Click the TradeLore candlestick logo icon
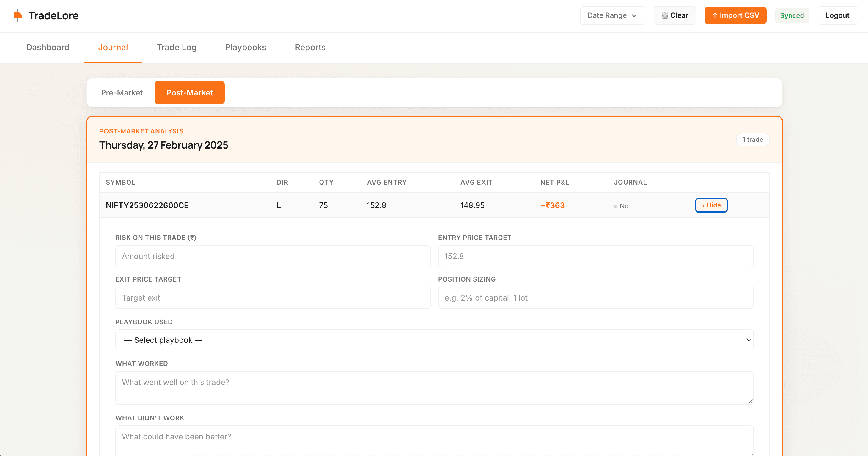 click(x=18, y=15)
